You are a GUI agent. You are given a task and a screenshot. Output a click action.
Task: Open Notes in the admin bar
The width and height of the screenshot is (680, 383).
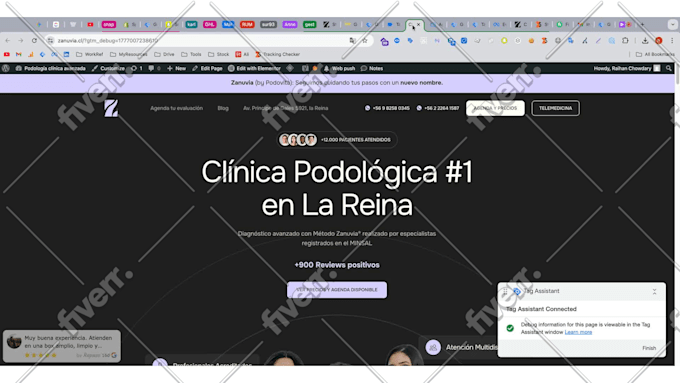pyautogui.click(x=372, y=68)
